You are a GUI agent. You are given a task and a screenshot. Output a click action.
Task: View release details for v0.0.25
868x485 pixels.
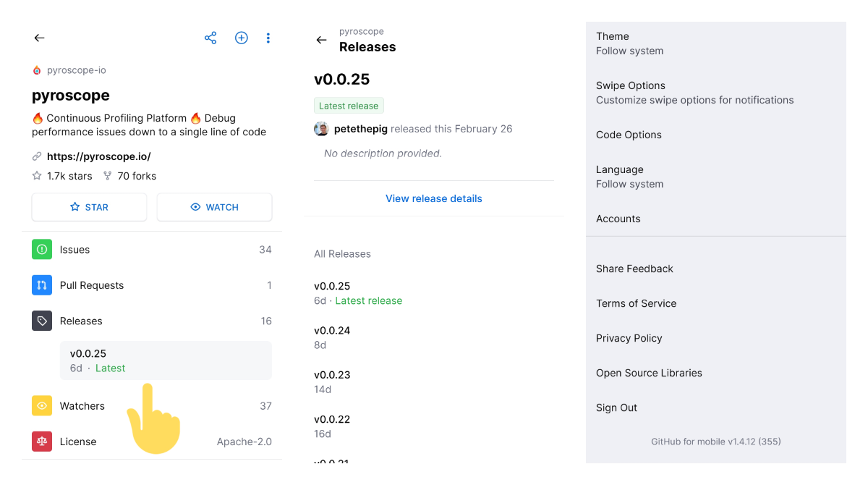click(433, 198)
